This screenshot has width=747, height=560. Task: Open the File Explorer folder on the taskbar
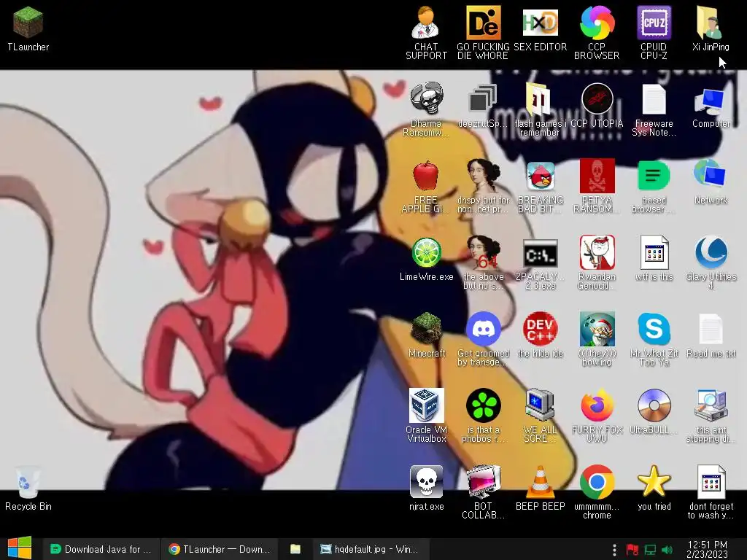coord(295,549)
